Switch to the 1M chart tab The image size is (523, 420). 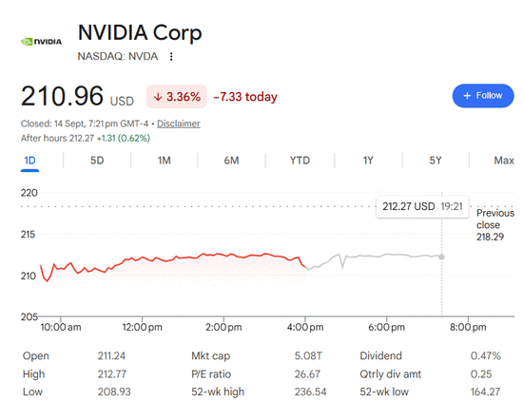coord(165,161)
